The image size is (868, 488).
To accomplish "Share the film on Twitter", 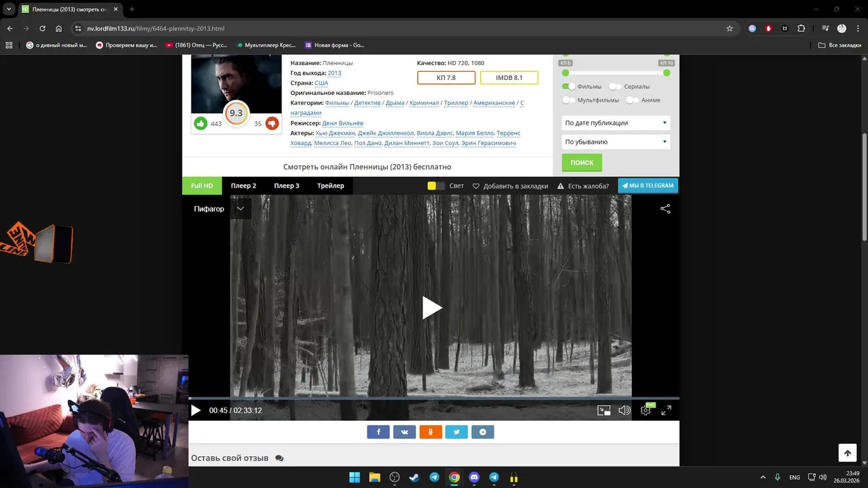I will [456, 432].
